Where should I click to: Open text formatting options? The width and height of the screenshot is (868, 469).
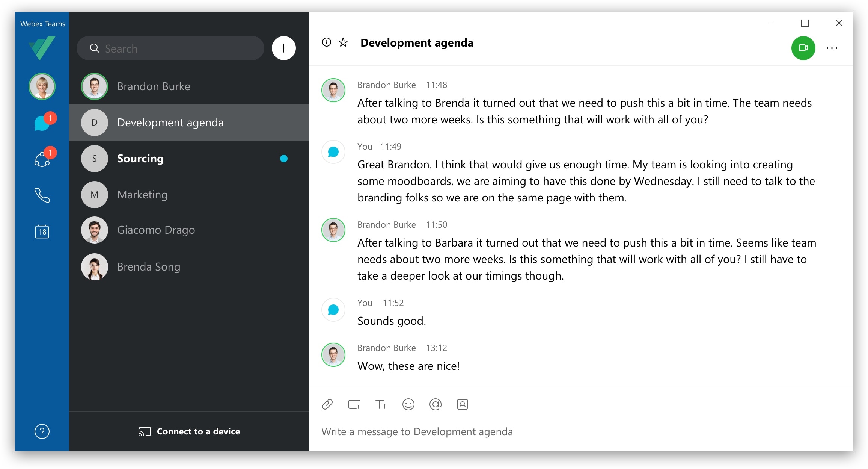[381, 404]
